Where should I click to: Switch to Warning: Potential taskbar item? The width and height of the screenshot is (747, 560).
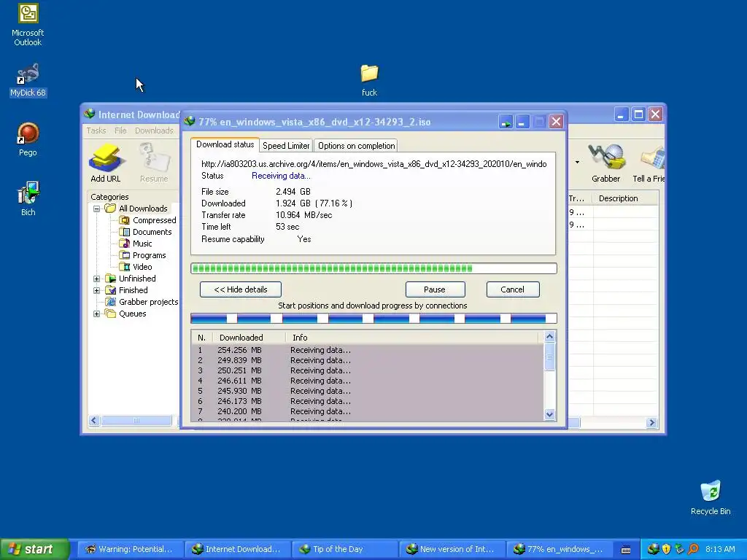[x=130, y=549]
